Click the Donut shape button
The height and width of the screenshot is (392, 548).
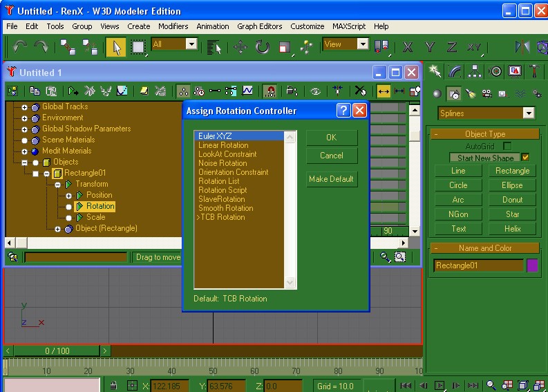(512, 200)
